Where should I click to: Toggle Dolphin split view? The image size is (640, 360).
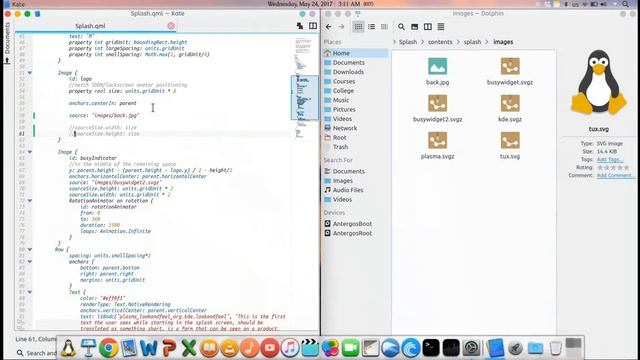click(428, 27)
